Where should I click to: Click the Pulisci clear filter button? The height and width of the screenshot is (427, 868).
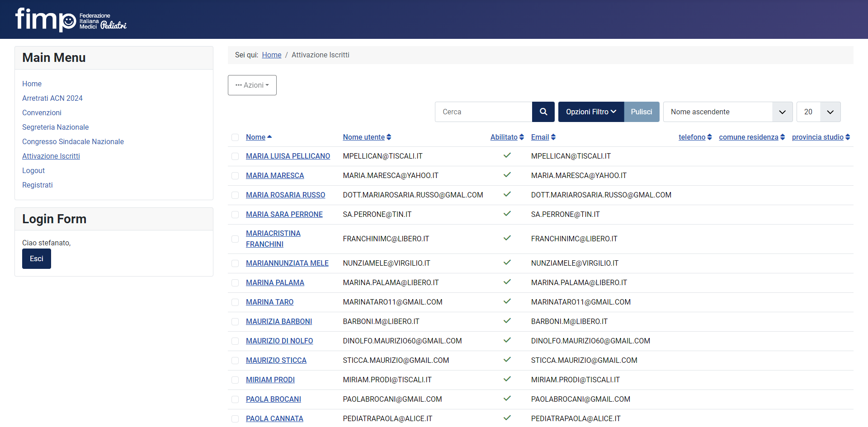(x=641, y=112)
